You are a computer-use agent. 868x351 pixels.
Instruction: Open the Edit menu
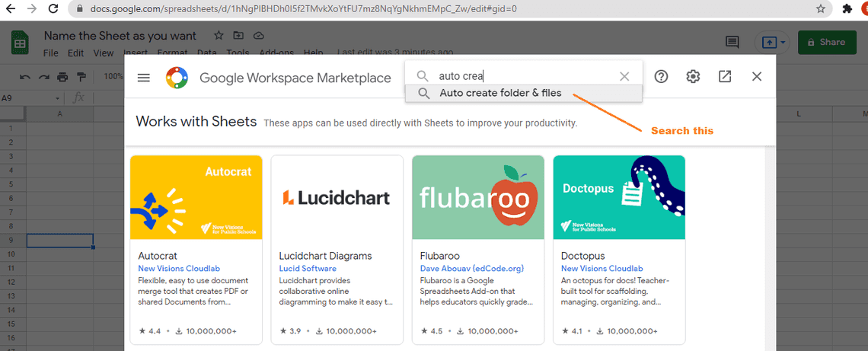(x=75, y=53)
